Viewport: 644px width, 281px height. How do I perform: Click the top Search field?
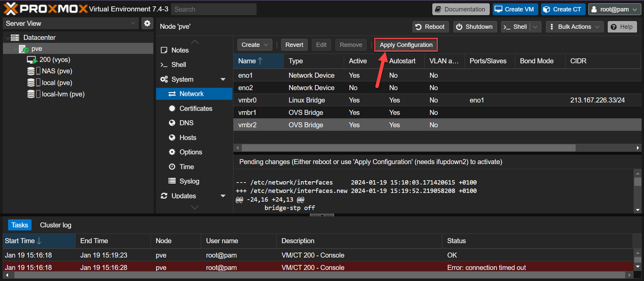(x=214, y=9)
